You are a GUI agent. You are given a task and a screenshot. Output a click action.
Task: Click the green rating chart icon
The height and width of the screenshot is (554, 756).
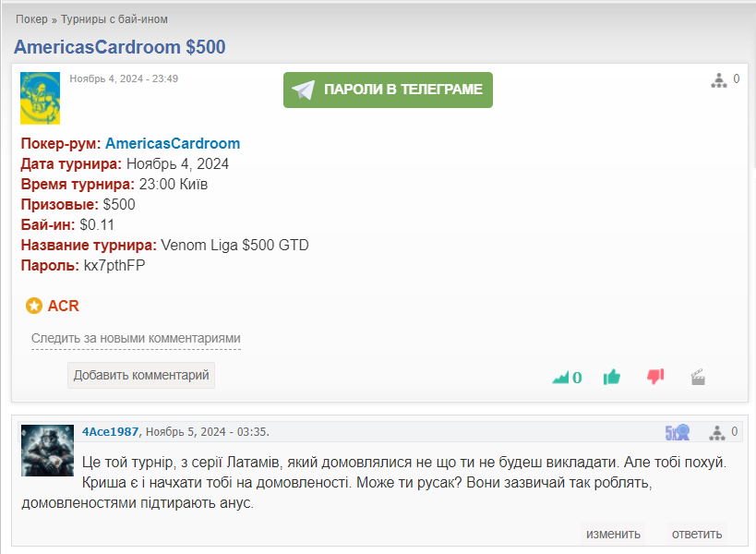pos(560,378)
